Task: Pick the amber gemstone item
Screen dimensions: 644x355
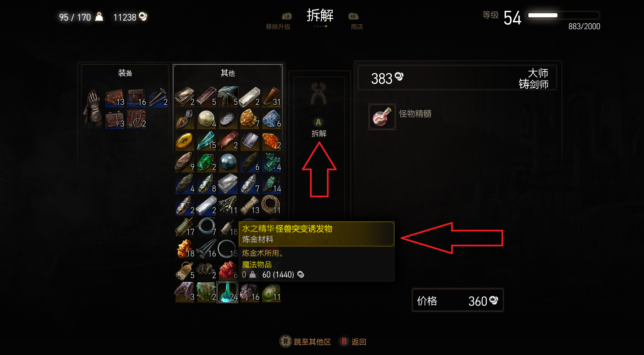Action: click(184, 140)
